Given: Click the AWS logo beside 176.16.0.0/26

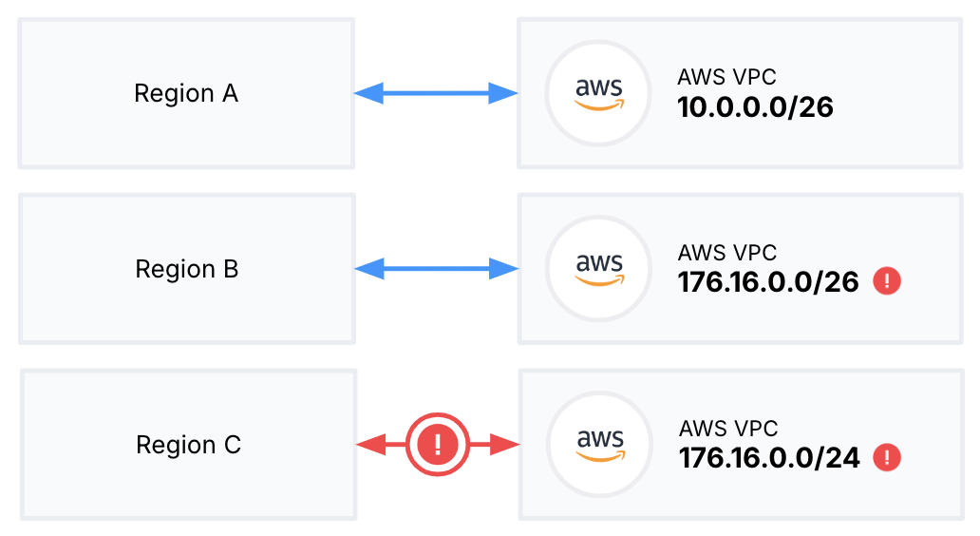Looking at the screenshot, I should coord(599,268).
